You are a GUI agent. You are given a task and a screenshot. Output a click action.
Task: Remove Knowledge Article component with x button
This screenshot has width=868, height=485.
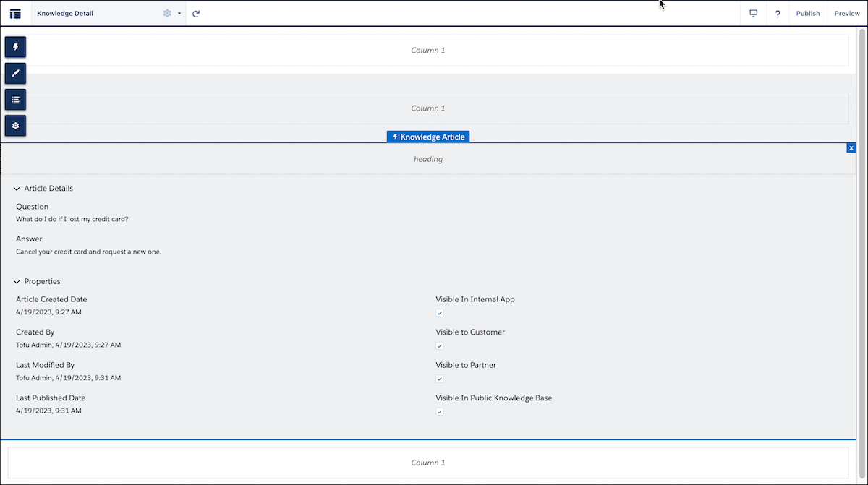pyautogui.click(x=851, y=147)
